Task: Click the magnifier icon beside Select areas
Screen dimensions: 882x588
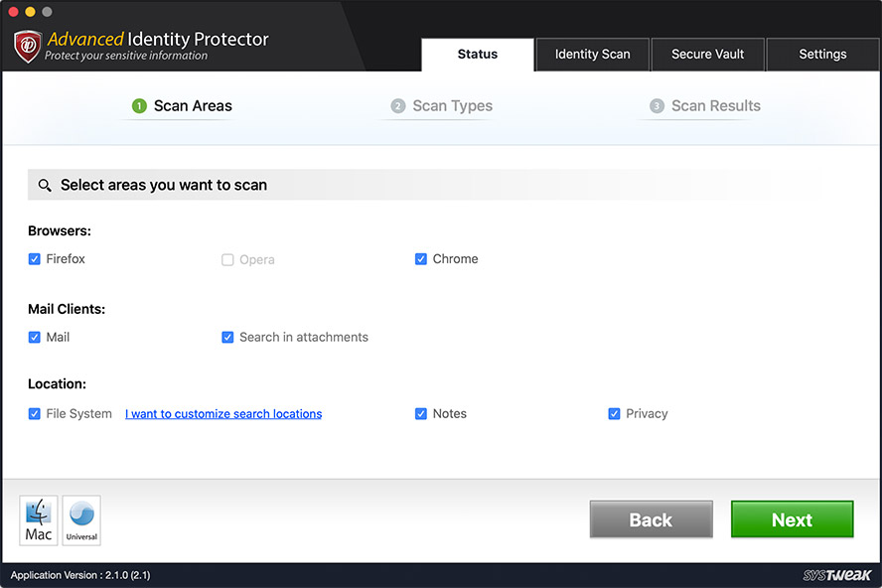Action: (x=45, y=185)
